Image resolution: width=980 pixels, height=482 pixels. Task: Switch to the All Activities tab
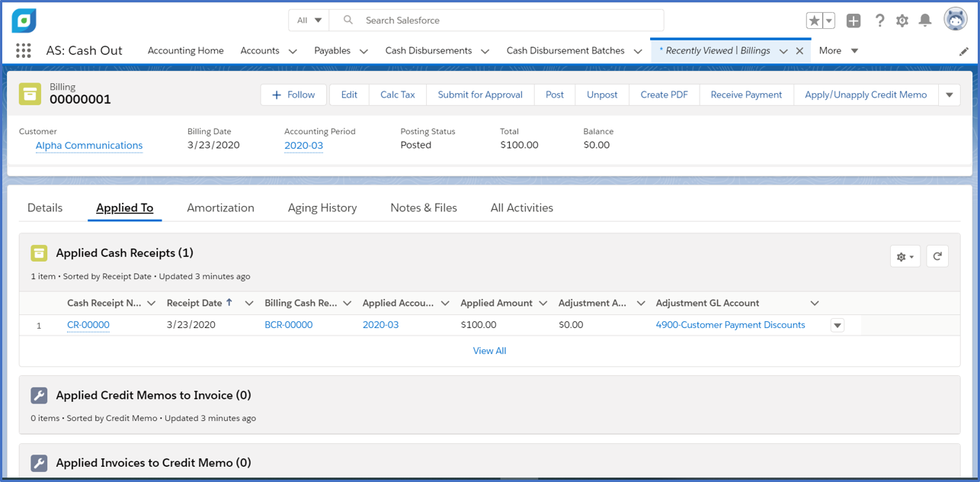(522, 207)
